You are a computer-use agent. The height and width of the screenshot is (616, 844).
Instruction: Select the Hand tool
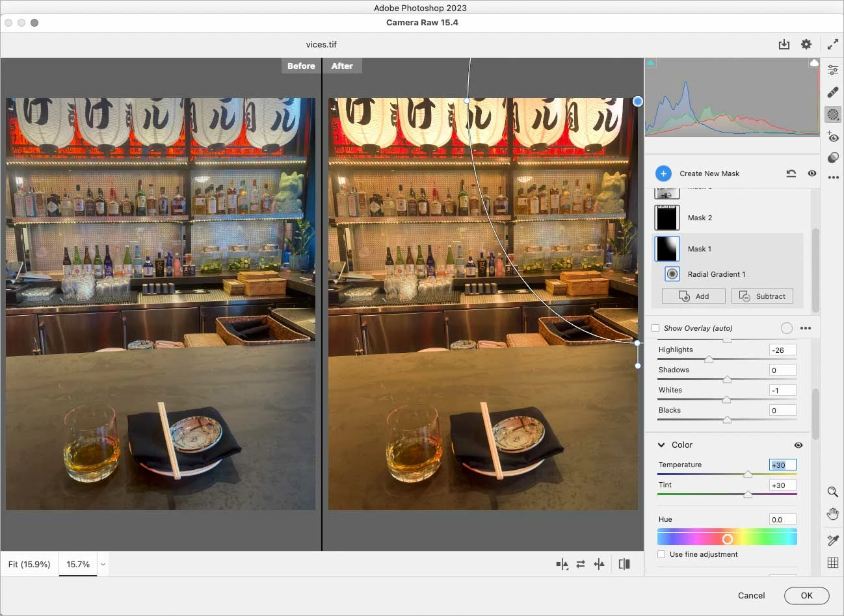click(x=832, y=514)
